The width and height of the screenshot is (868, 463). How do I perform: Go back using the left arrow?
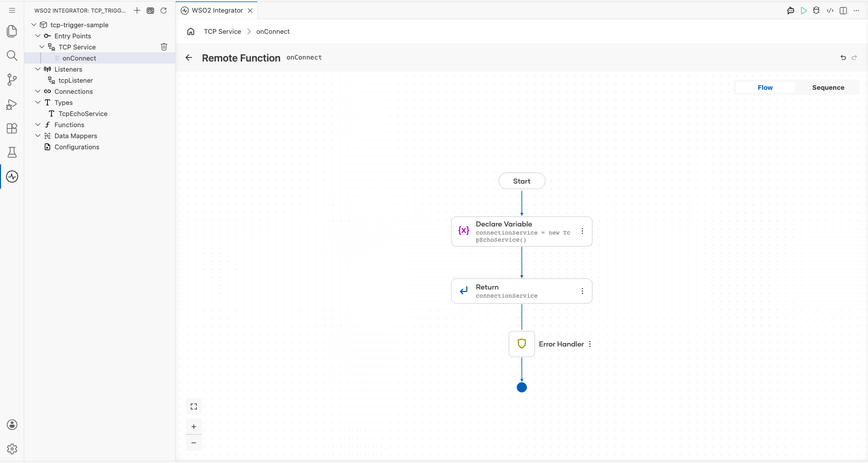[x=189, y=57]
